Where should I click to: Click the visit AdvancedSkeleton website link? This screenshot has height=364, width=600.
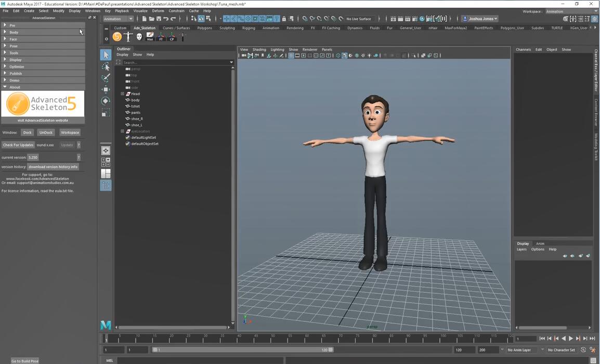tap(43, 120)
